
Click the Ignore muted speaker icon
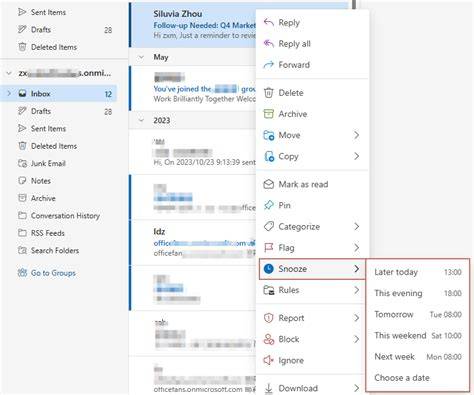coord(269,360)
